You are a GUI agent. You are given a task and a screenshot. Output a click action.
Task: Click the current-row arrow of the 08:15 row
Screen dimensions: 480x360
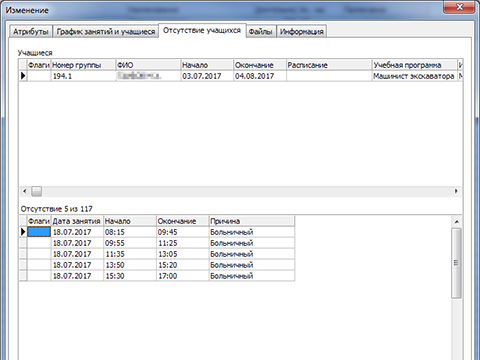coord(23,232)
